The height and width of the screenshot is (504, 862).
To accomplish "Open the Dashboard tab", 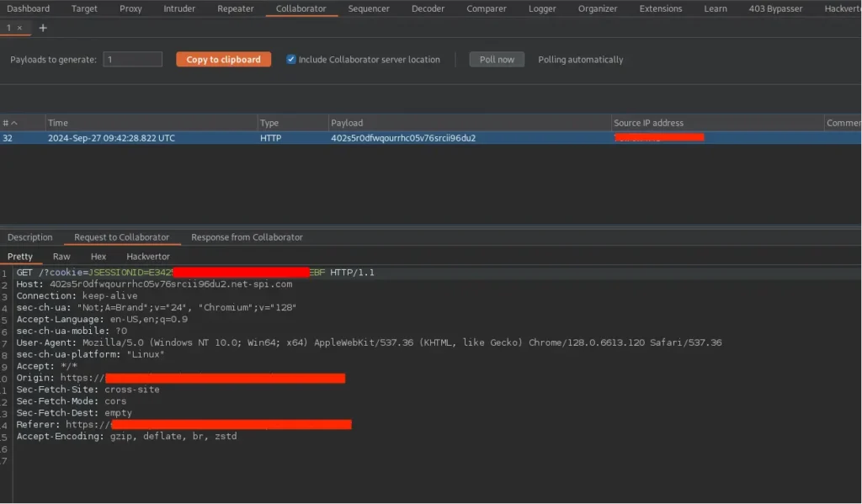I will [28, 8].
